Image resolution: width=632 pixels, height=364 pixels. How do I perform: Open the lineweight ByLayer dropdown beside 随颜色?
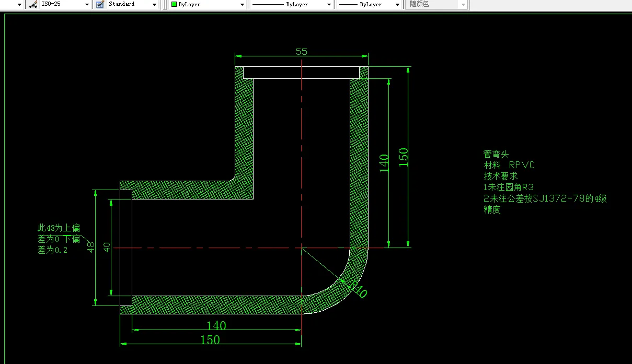(x=398, y=4)
